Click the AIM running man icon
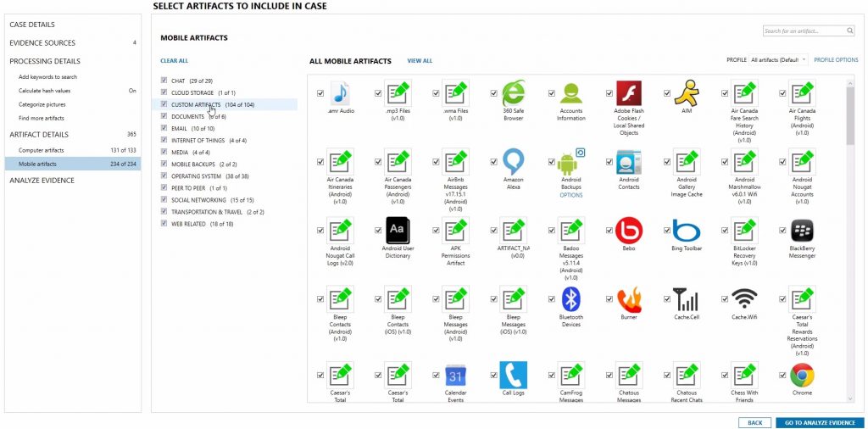This screenshot has width=868, height=429. click(687, 93)
